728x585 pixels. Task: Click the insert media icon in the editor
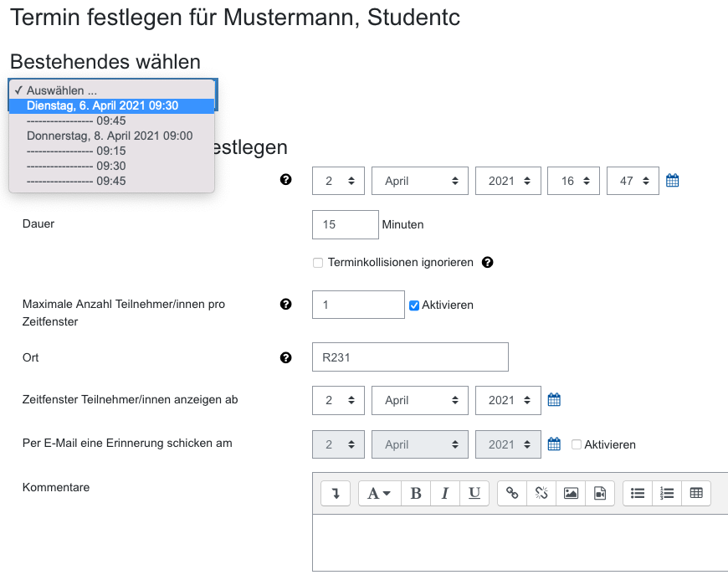(x=599, y=493)
